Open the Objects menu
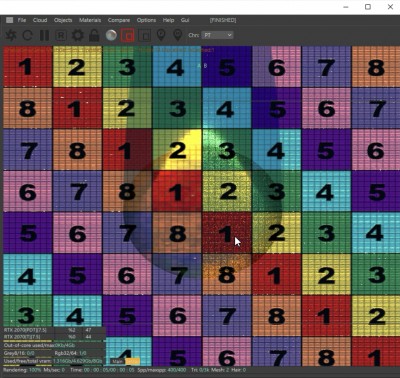400x378 pixels. [x=63, y=20]
